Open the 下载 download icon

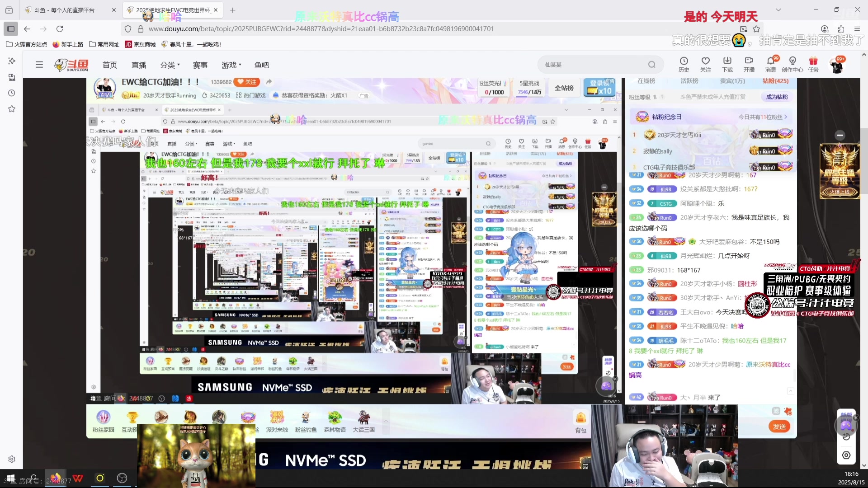pyautogui.click(x=727, y=65)
